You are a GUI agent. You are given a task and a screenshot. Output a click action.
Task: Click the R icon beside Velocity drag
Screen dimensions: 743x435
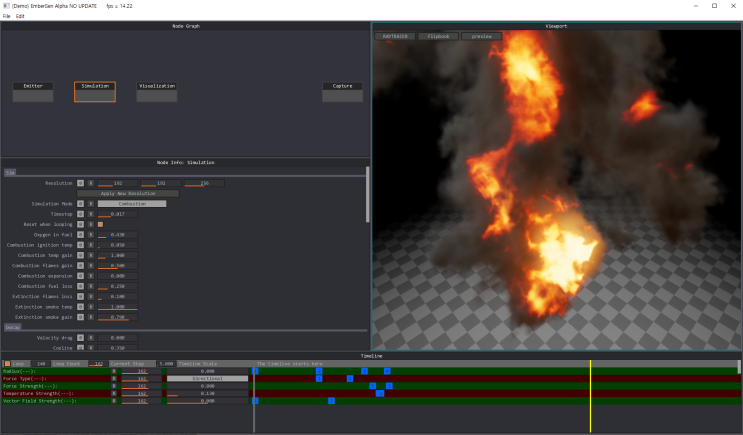[91, 338]
